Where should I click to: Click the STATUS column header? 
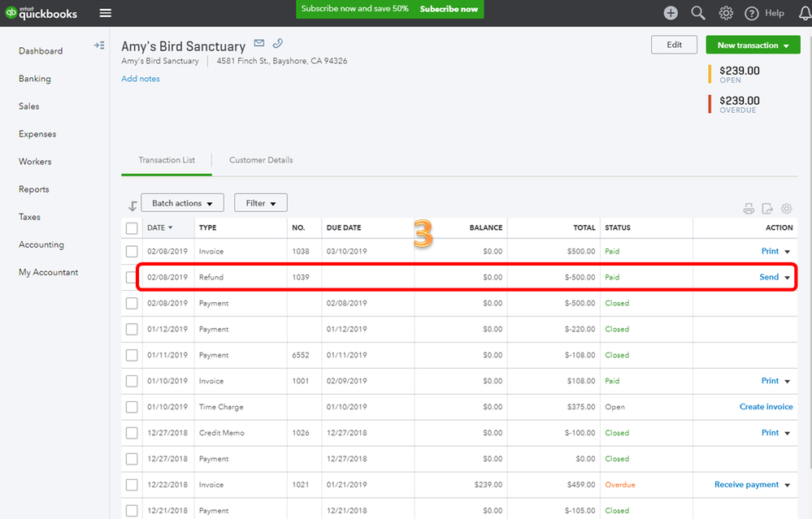pos(617,227)
